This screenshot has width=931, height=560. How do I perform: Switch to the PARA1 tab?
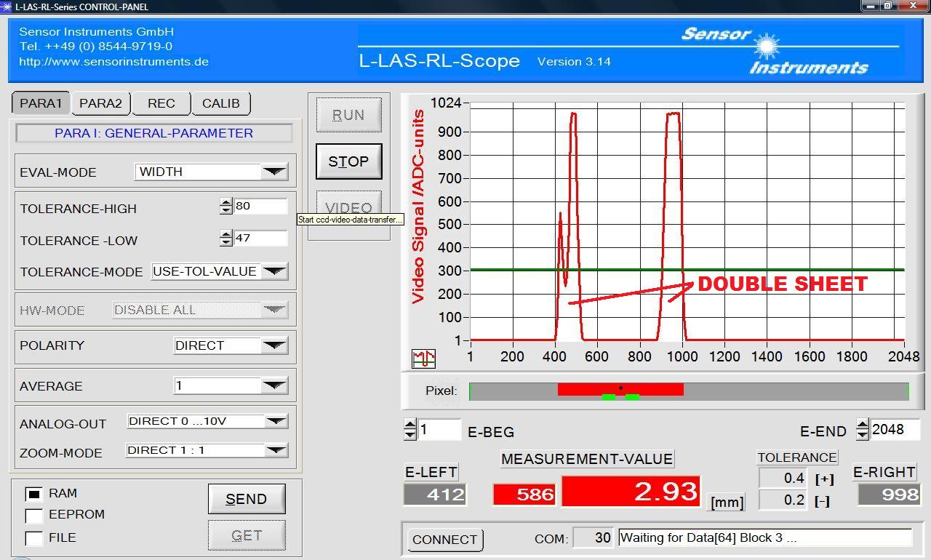pyautogui.click(x=41, y=103)
